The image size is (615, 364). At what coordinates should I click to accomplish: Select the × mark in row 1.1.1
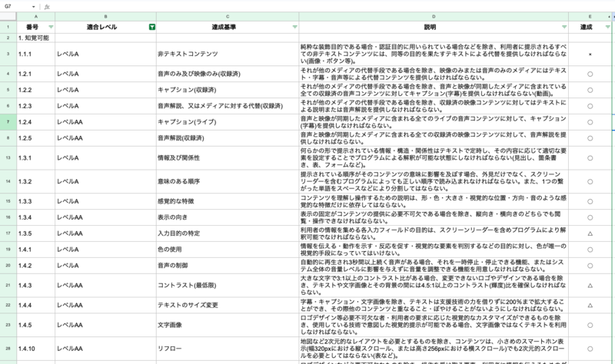pyautogui.click(x=590, y=54)
